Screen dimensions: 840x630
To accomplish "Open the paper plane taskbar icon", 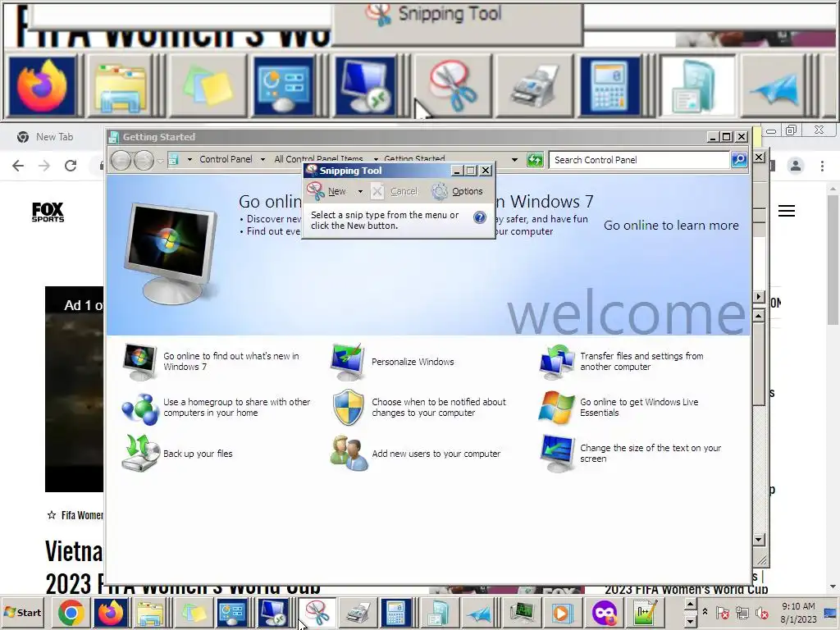I will click(x=479, y=612).
